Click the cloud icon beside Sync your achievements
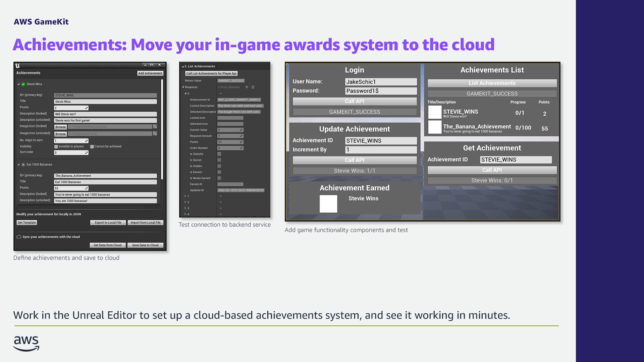The height and width of the screenshot is (362, 644). coord(19,237)
